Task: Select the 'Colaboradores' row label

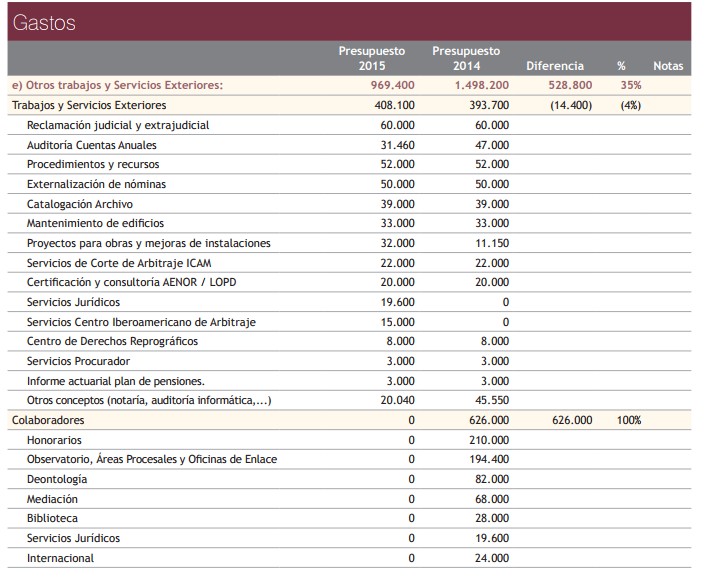Action: 48,420
